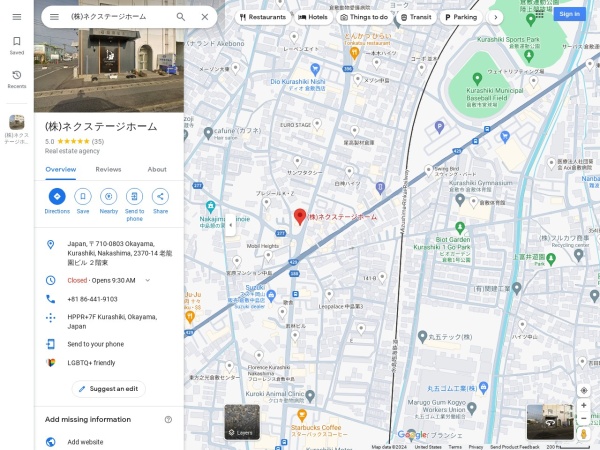The image size is (600, 450).
Task: Click Send Product Feedback in footer
Action: pyautogui.click(x=515, y=447)
